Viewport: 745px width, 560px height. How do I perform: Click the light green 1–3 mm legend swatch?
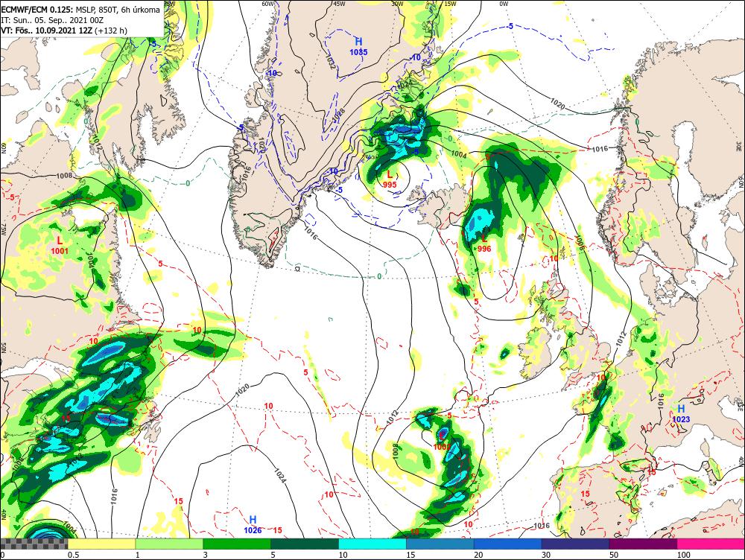(x=169, y=544)
